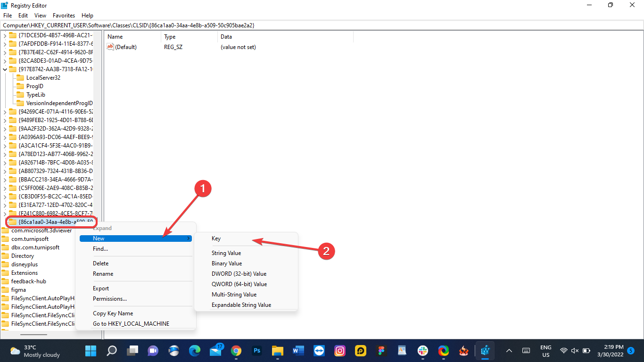Viewport: 644px width, 362px height.
Task: Open Instagram from the taskbar
Action: click(x=339, y=351)
